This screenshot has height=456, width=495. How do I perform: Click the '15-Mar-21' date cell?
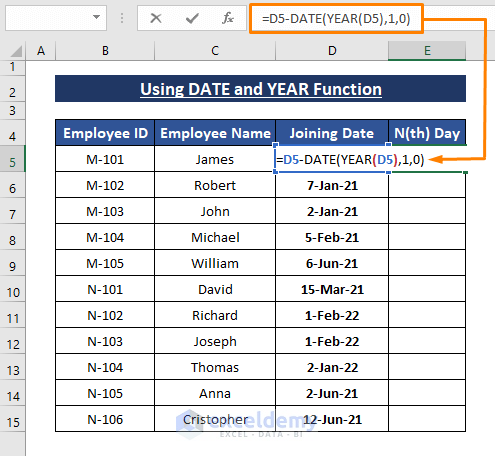(x=332, y=289)
